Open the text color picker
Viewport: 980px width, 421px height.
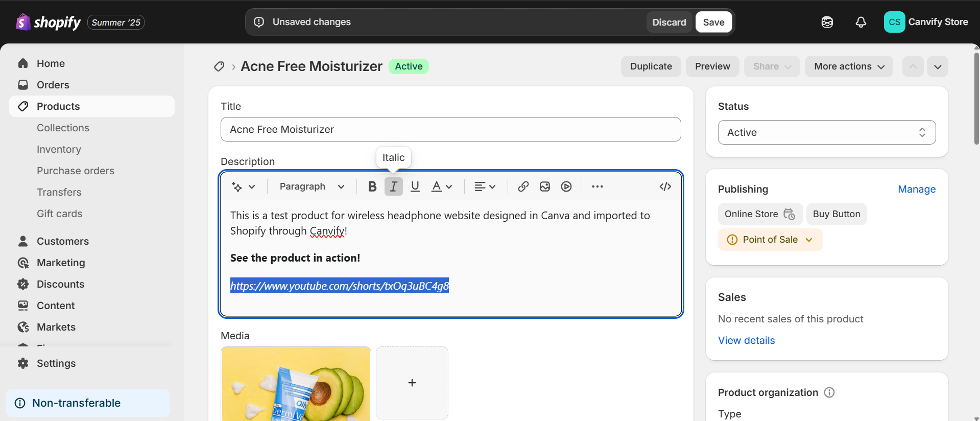pyautogui.click(x=442, y=186)
